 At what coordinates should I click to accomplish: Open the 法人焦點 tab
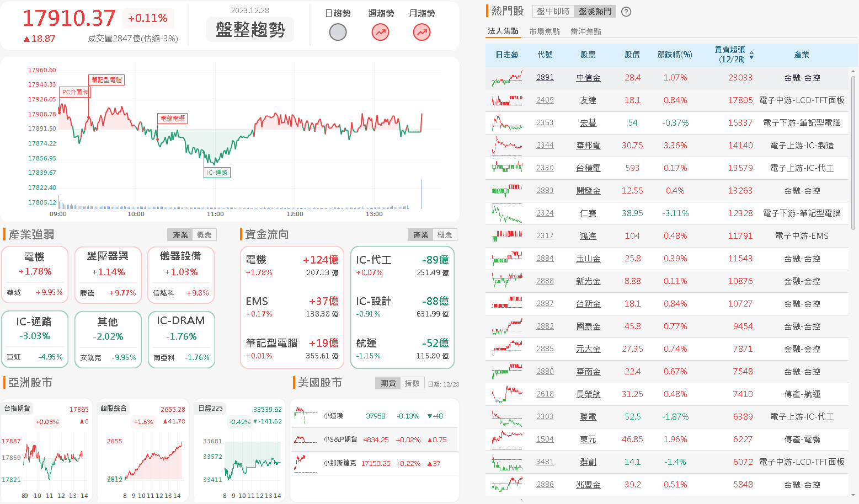[x=503, y=31]
